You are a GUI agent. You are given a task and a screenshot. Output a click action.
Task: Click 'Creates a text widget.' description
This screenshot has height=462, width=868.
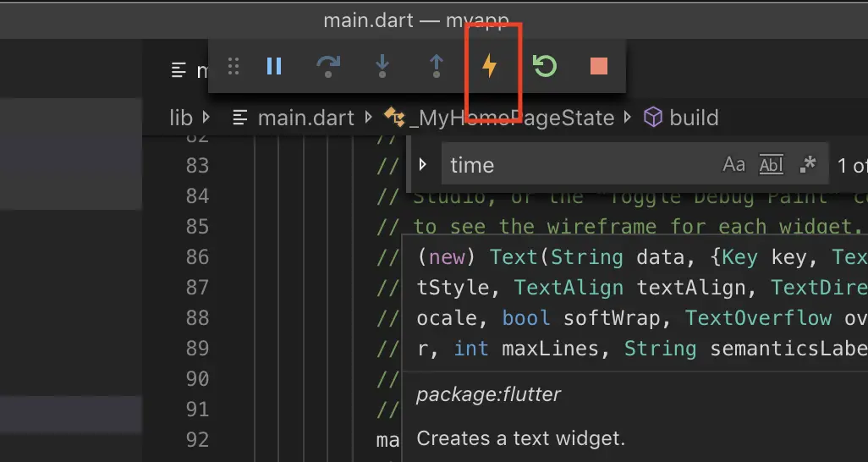pos(521,439)
